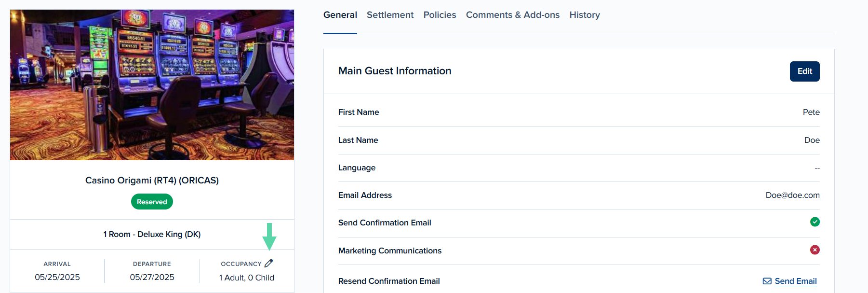Image resolution: width=868 pixels, height=293 pixels.
Task: Click the 1 Adult, 0 Child occupancy text
Action: [x=247, y=278]
